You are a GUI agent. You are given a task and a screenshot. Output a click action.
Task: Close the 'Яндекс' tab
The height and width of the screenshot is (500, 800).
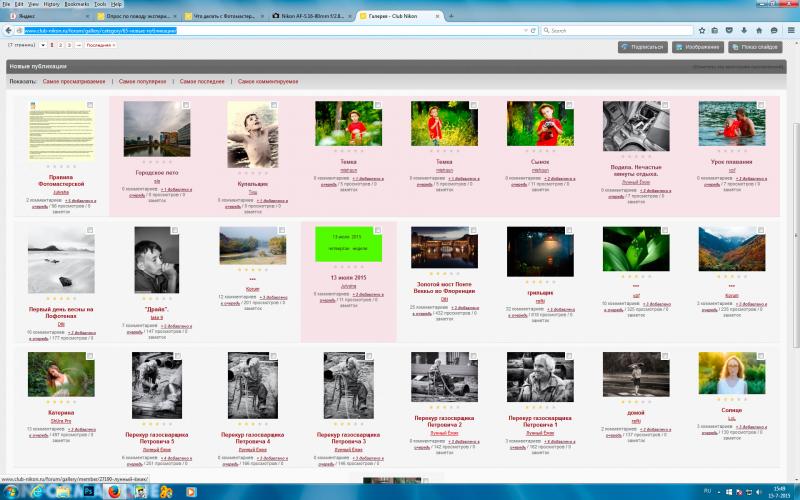[x=87, y=16]
